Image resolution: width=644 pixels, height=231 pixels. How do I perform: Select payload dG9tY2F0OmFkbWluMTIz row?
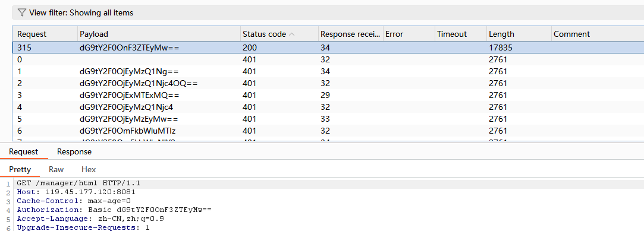tap(328, 131)
